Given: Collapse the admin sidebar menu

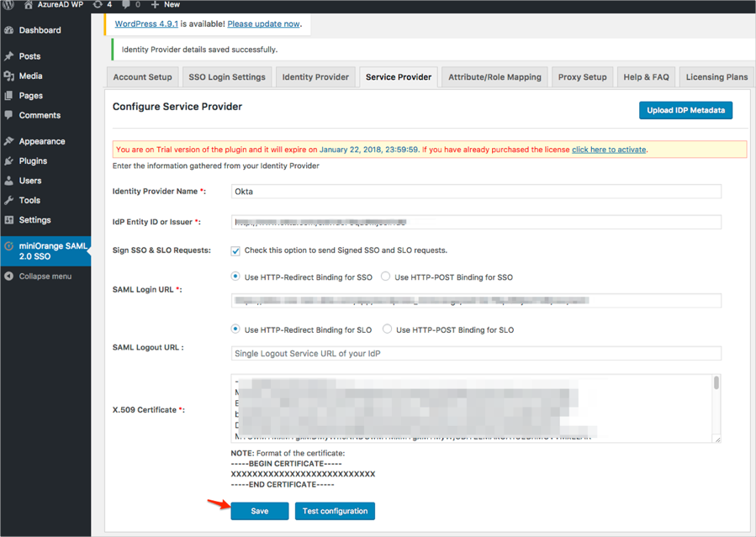Looking at the screenshot, I should (x=45, y=276).
